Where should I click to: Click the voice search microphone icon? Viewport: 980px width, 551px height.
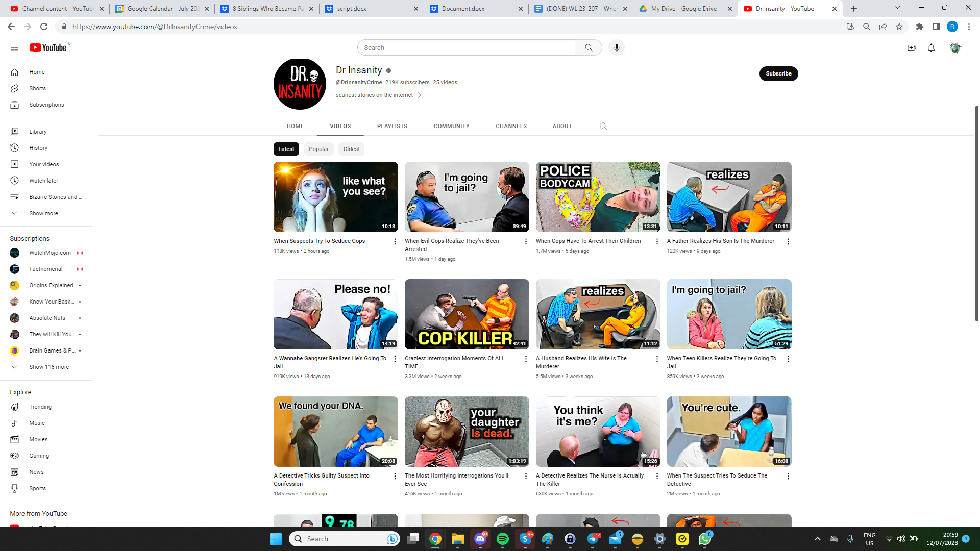(x=617, y=47)
